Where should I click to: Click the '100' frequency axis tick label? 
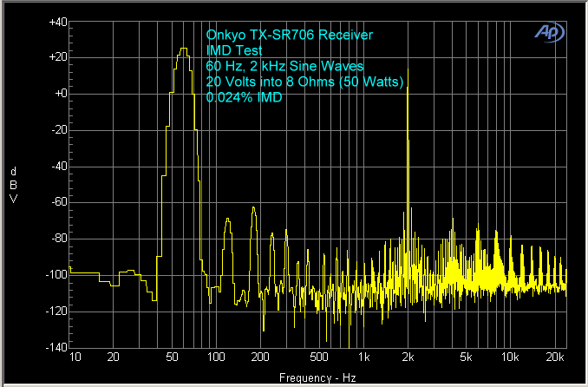(x=216, y=357)
